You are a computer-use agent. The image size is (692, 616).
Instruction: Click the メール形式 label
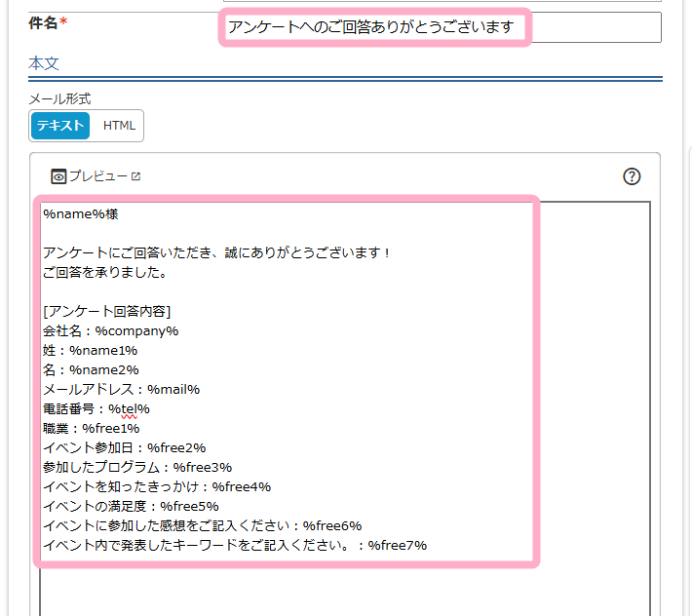tap(59, 98)
